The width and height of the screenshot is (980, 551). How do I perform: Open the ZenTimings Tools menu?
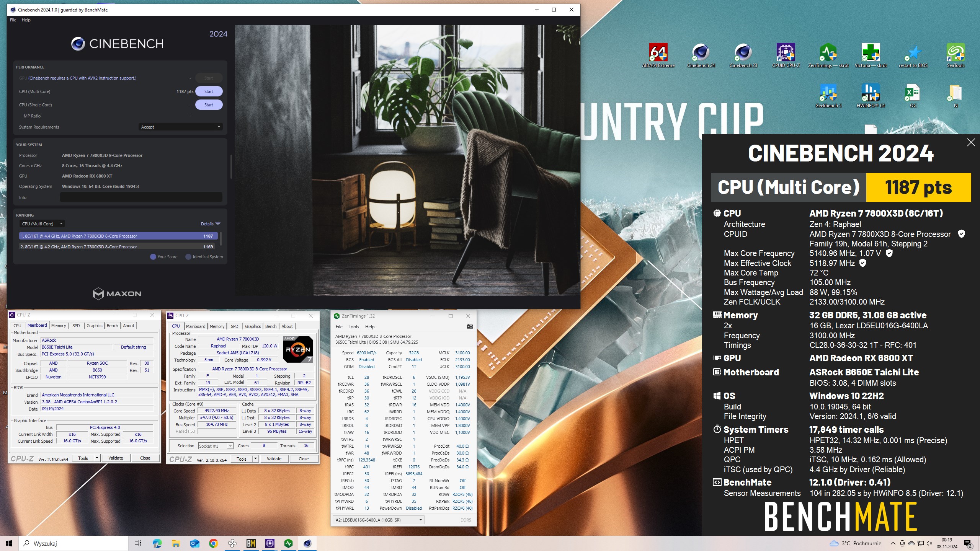coord(354,327)
